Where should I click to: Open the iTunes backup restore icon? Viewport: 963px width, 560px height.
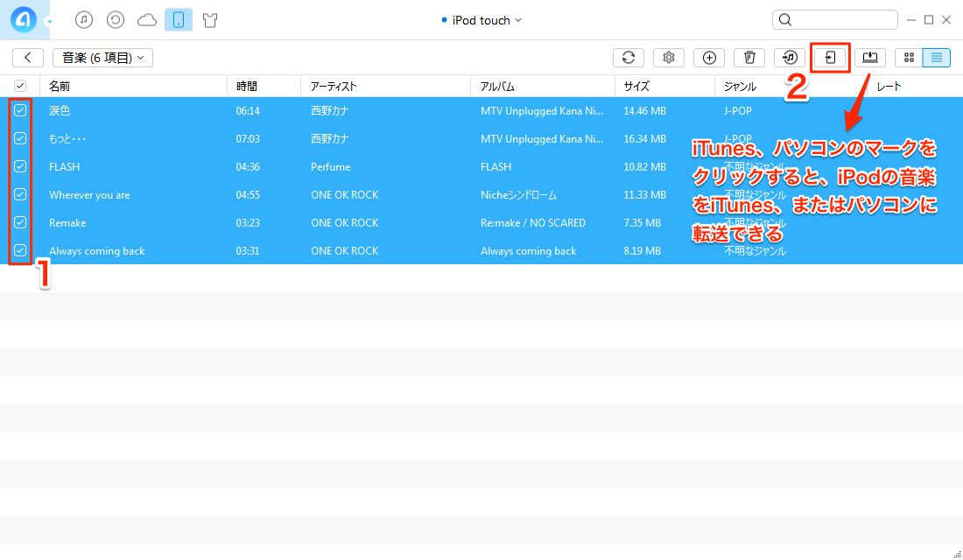pos(116,20)
